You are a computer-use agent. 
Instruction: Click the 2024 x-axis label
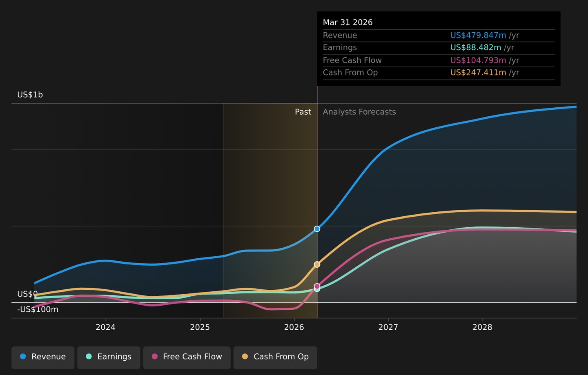pyautogui.click(x=105, y=327)
